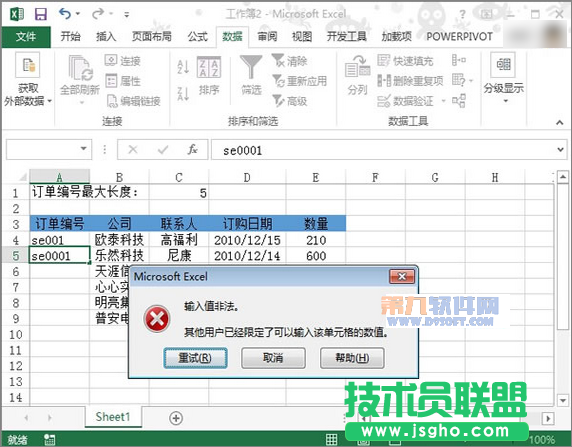Viewport: 572px width, 447px height.
Task: Open the Sort (排序) dialog
Action: (209, 76)
